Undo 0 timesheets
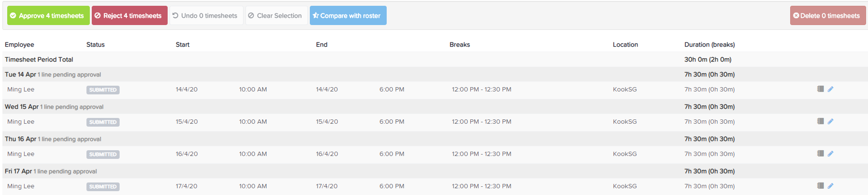This screenshot has width=868, height=195. 207,15
